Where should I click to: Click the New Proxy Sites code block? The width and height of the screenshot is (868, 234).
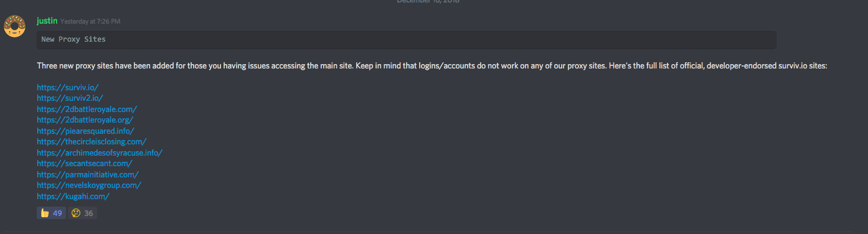(x=406, y=40)
